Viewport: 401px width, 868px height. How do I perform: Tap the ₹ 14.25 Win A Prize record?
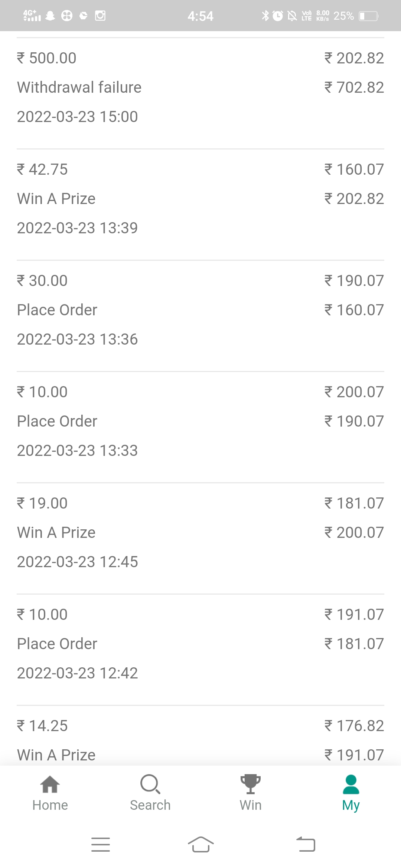click(200, 740)
